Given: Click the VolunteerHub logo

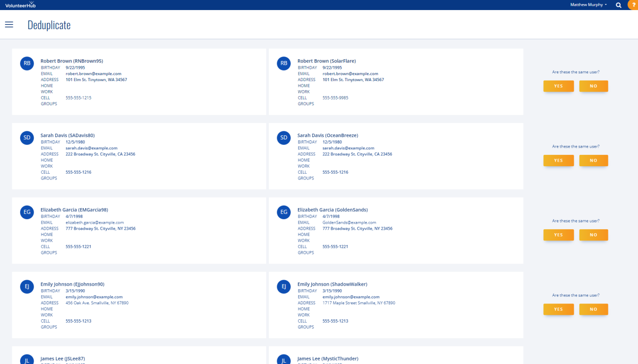Looking at the screenshot, I should (21, 5).
